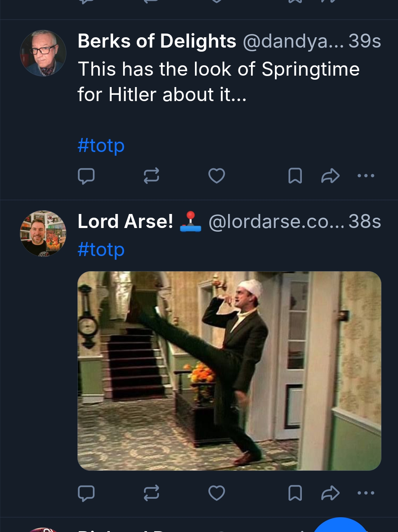Like the Springtime for Hitler post

click(x=216, y=176)
